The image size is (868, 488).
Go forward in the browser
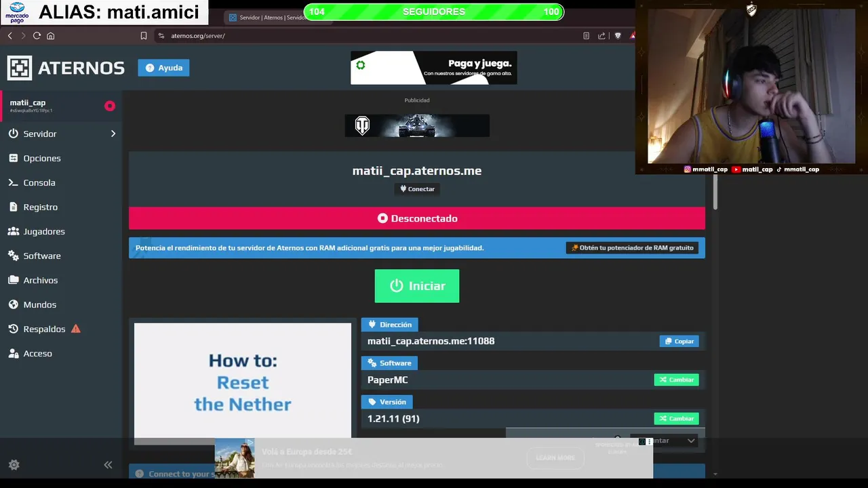23,36
